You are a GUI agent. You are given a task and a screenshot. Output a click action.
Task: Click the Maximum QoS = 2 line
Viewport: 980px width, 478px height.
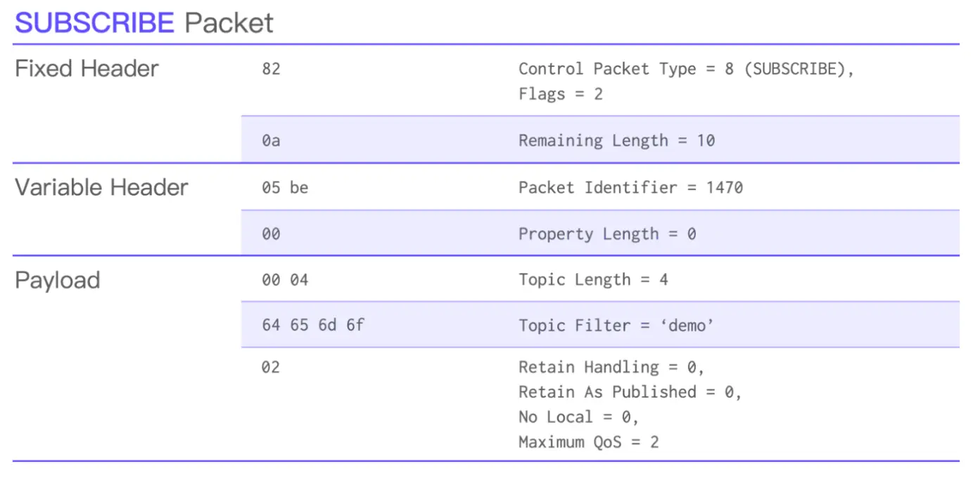pos(589,442)
